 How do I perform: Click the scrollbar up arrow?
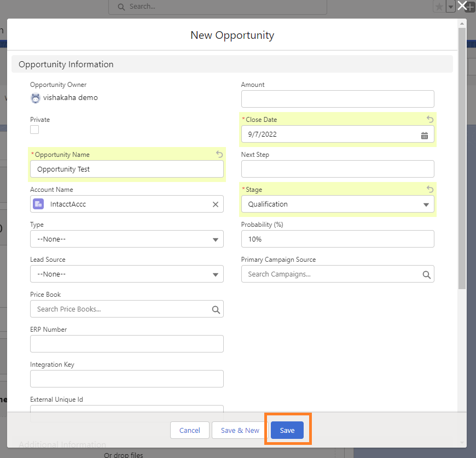pyautogui.click(x=462, y=24)
